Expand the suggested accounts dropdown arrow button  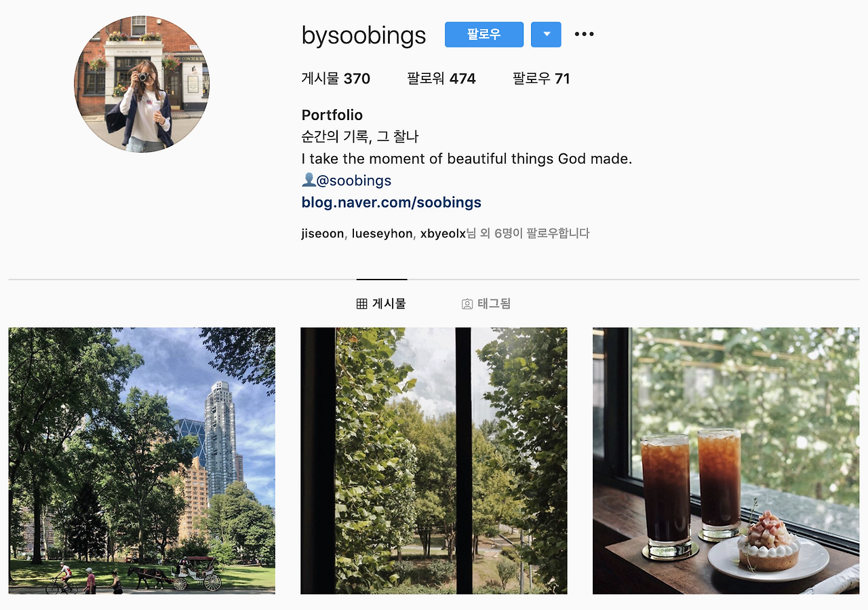tap(546, 35)
